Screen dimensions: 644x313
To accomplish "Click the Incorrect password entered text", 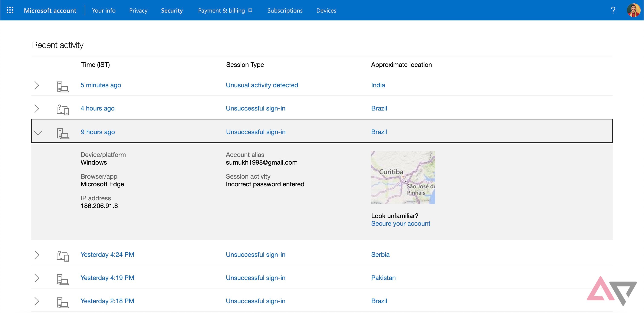I will 265,184.
